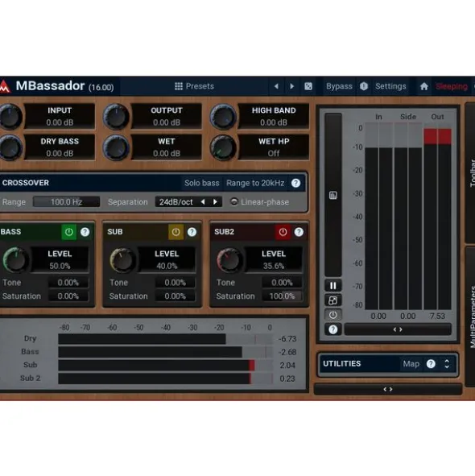The width and height of the screenshot is (475, 476).
Task: Open Crossover help question mark
Action: (x=296, y=183)
